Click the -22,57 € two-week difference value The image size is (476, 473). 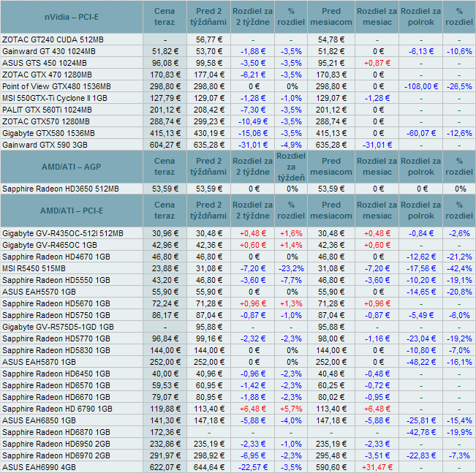click(x=252, y=468)
